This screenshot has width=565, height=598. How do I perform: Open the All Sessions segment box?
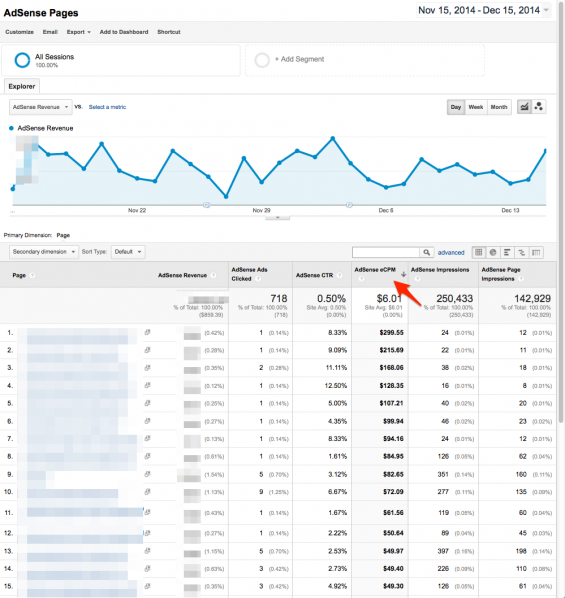[121, 60]
